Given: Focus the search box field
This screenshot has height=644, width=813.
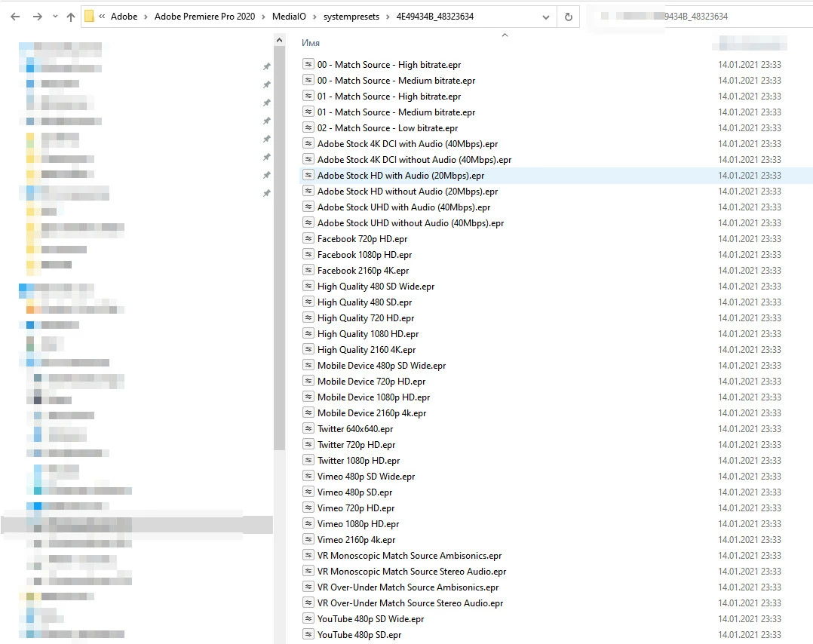Looking at the screenshot, I should coord(700,17).
